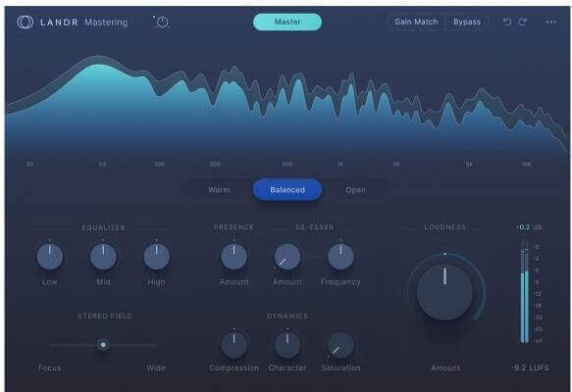
Task: Click the Equalizer Mid knob
Action: tap(103, 257)
